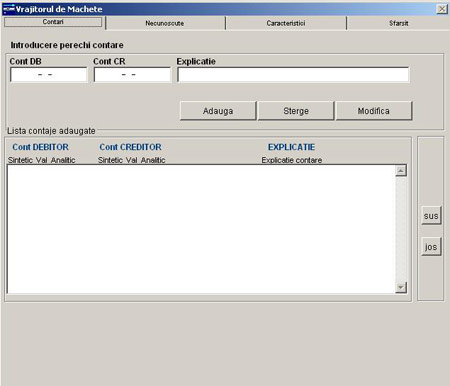Click the list scrollbar track
This screenshot has height=386, width=450.
401,229
